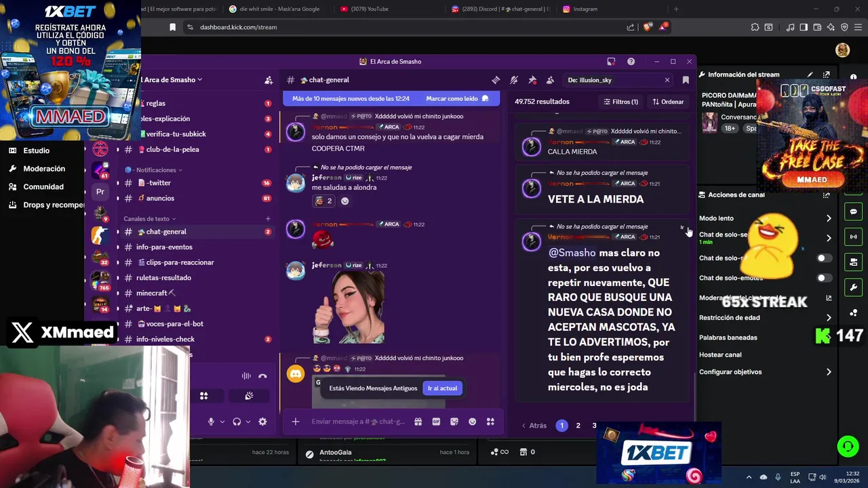868x488 pixels.
Task: Expand Modo lento option in Kick dashboard
Action: tap(829, 218)
